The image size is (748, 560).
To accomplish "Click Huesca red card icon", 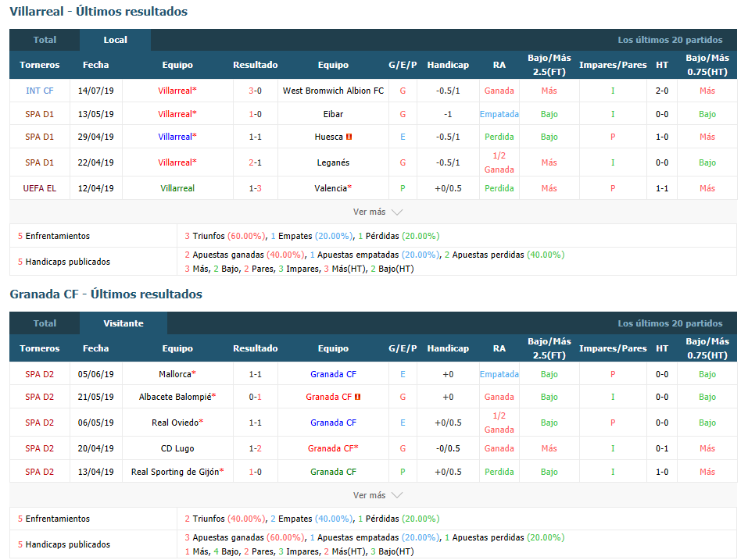I will pos(349,137).
